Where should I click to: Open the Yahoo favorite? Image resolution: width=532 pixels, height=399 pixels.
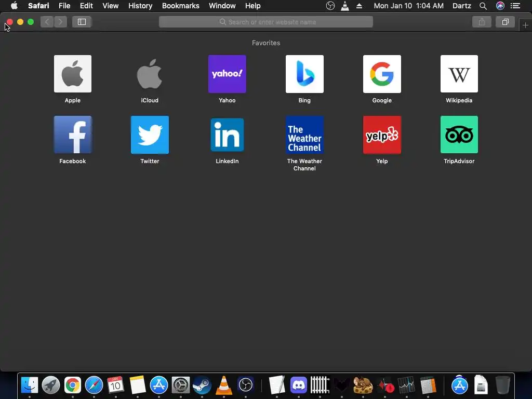tap(227, 74)
